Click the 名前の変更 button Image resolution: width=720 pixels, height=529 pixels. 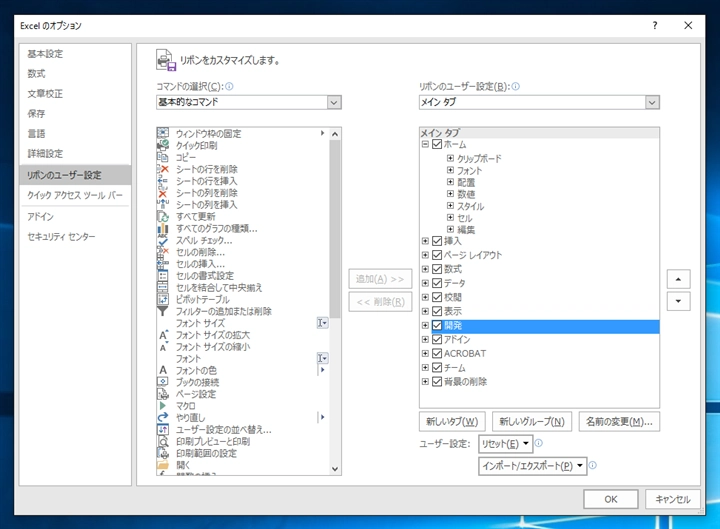coord(619,422)
